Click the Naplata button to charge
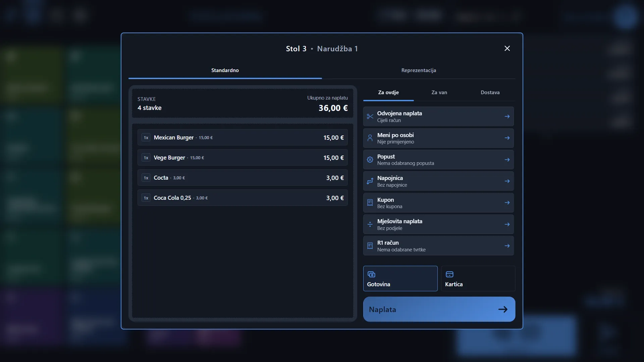 (439, 309)
